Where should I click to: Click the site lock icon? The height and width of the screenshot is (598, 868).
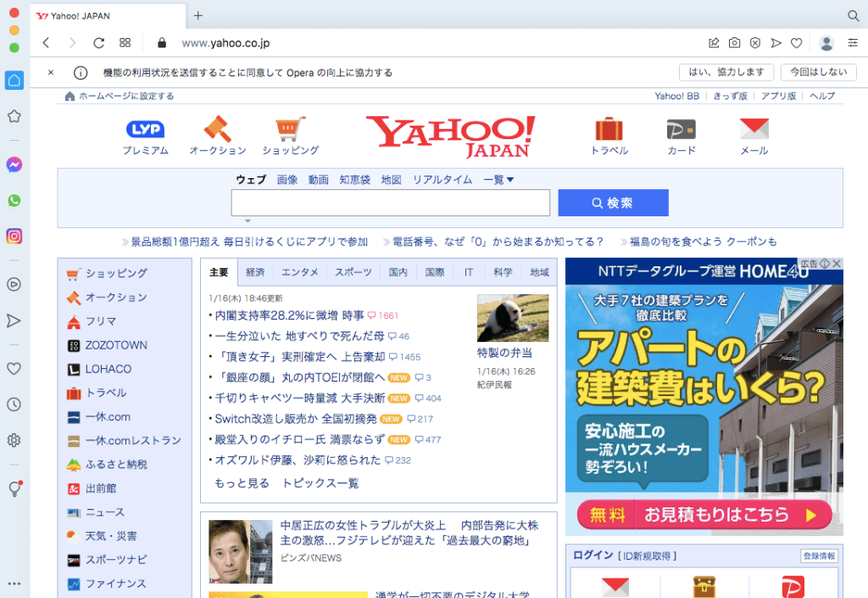[162, 42]
